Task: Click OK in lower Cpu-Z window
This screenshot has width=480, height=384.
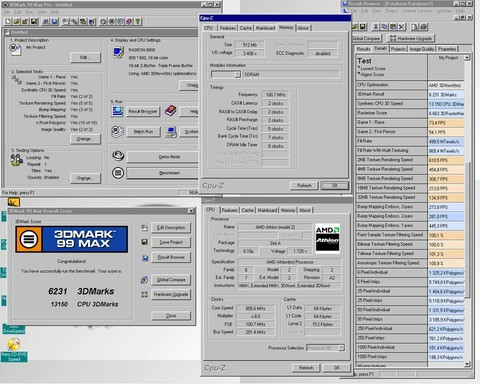Action: pos(337,368)
